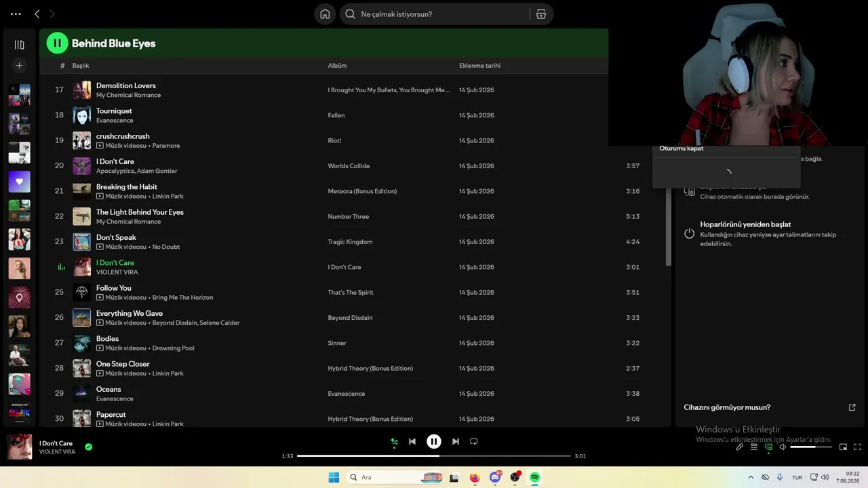Select the crushcrushcrush track
This screenshot has width=868, height=488.
(123, 136)
